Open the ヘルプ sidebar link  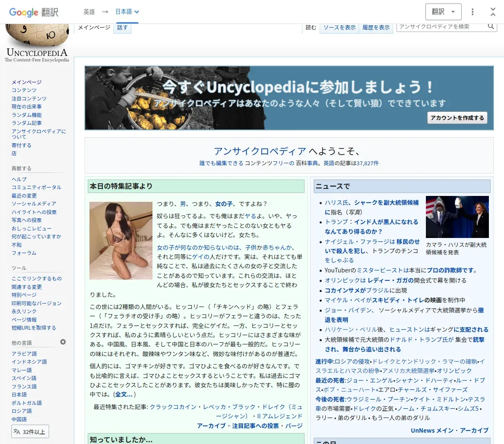(x=19, y=179)
